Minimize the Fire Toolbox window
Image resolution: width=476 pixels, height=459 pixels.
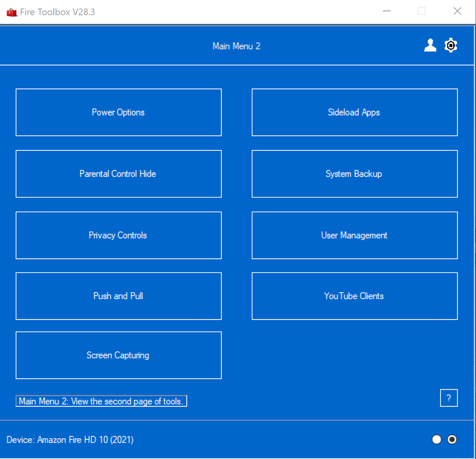click(x=386, y=11)
